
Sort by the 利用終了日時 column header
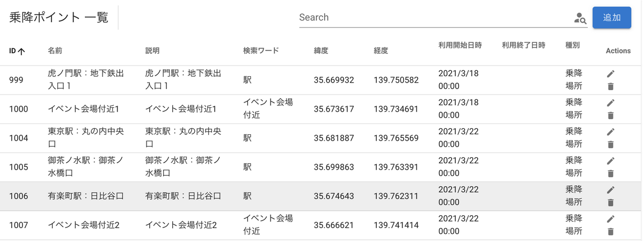tap(523, 45)
